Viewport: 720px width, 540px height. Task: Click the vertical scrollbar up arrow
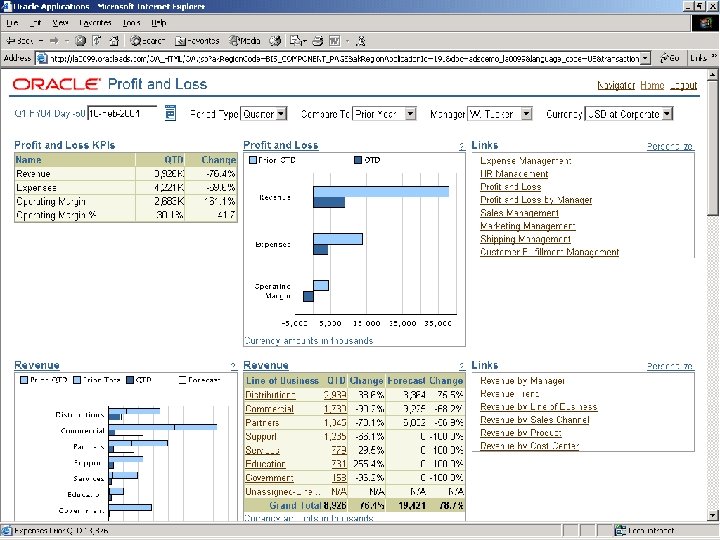coord(713,74)
